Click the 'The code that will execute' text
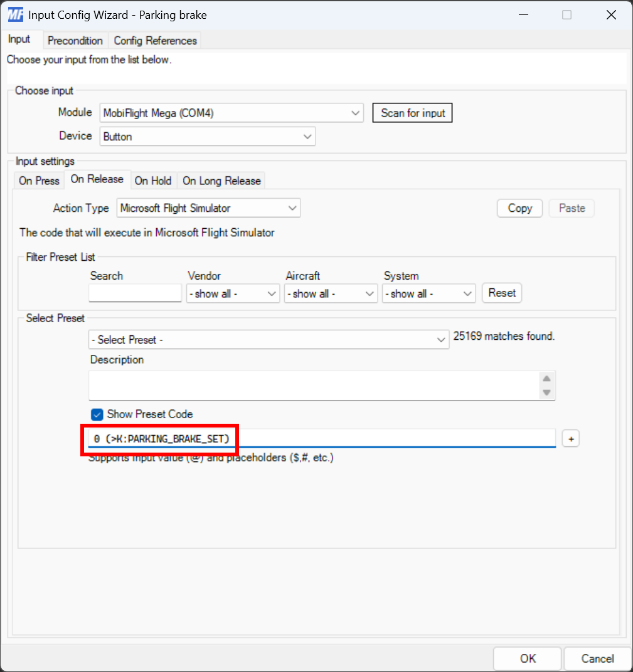The width and height of the screenshot is (633, 672). point(147,233)
